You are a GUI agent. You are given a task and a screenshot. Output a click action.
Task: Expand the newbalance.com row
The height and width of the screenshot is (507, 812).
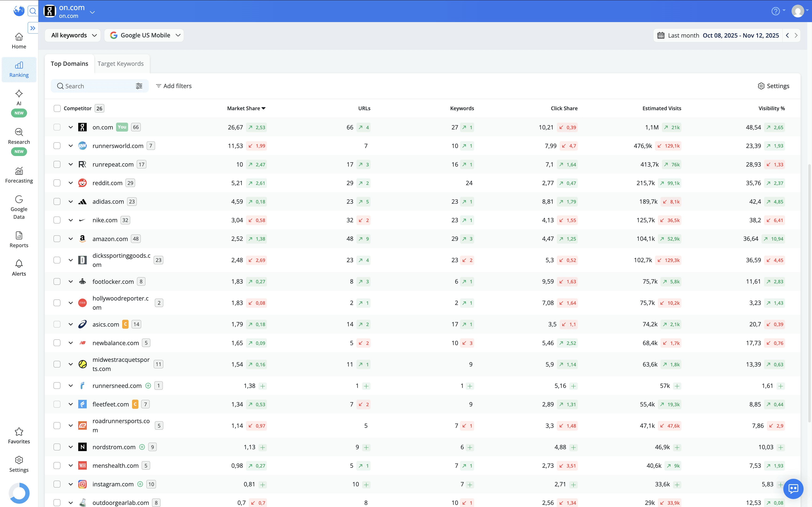coord(70,343)
